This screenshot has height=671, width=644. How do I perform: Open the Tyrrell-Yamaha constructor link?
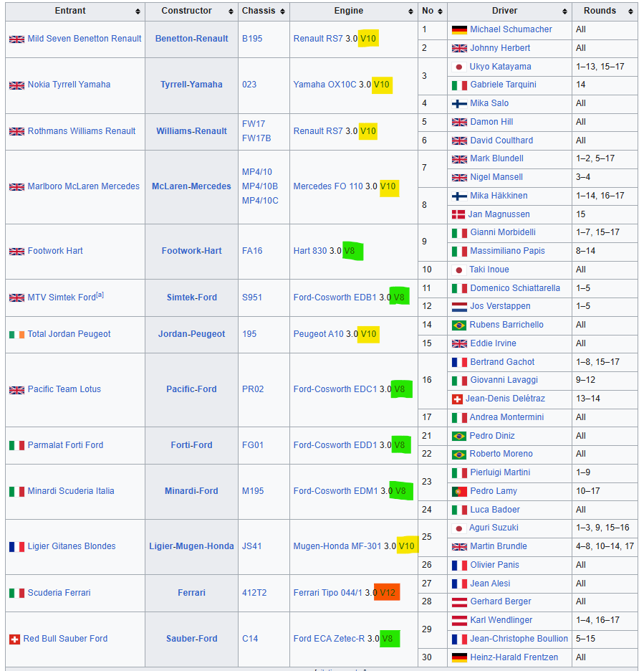pyautogui.click(x=191, y=85)
